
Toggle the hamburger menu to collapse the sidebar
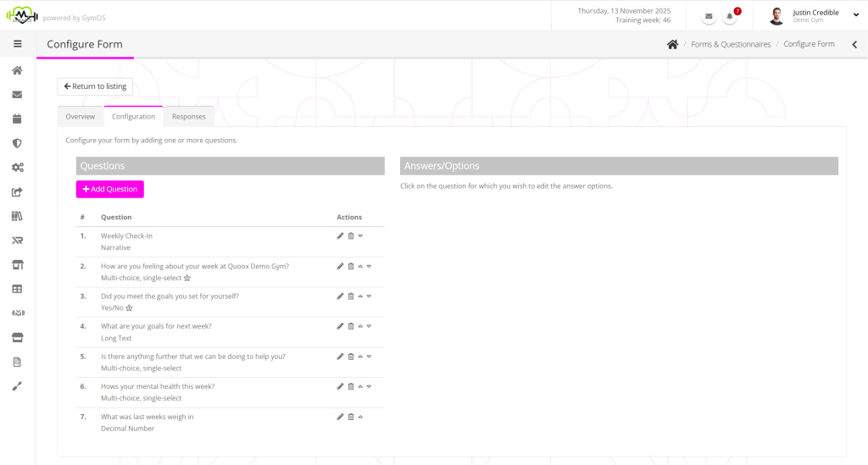click(x=17, y=44)
